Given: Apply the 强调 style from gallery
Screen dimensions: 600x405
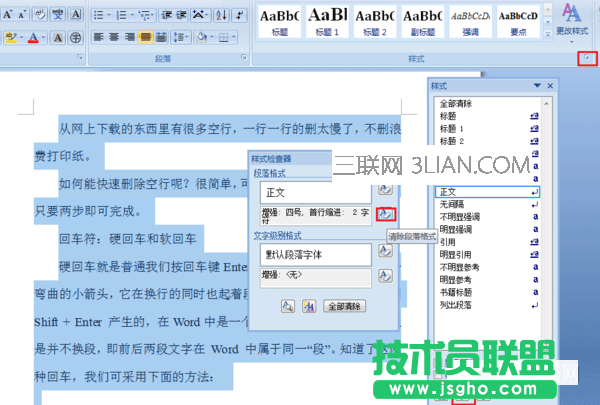Looking at the screenshot, I should coord(470,21).
